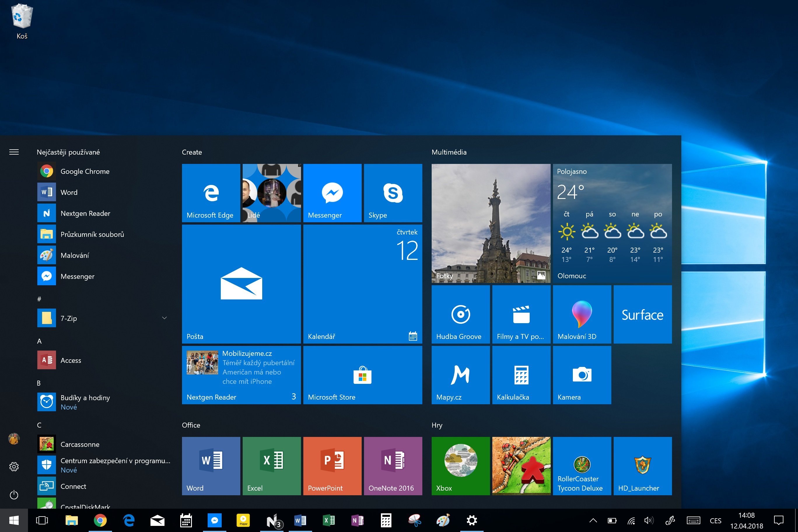Image resolution: width=798 pixels, height=532 pixels.
Task: Select the Office group title
Action: point(191,425)
